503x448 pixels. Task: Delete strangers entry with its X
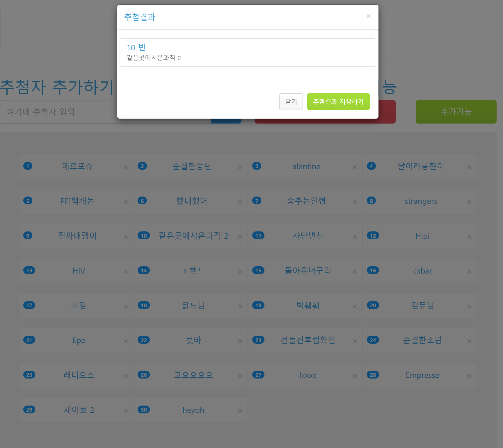point(469,202)
